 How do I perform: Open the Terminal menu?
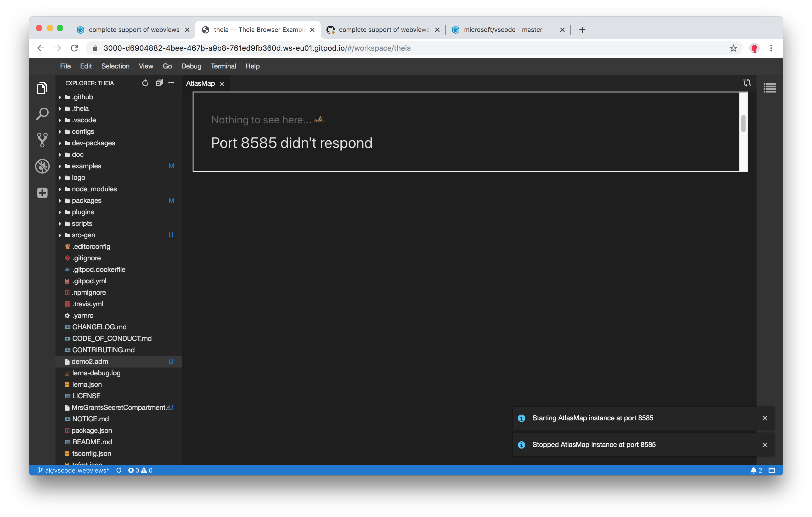(223, 66)
